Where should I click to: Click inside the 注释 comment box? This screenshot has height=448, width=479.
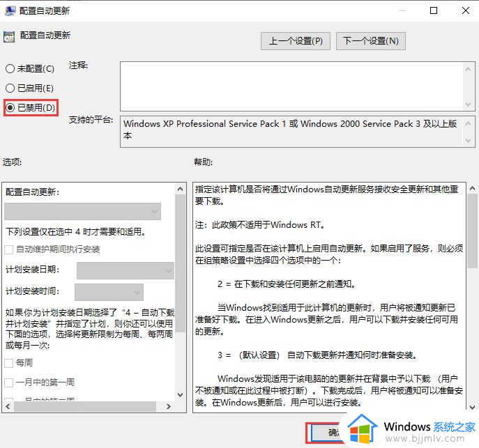point(291,86)
